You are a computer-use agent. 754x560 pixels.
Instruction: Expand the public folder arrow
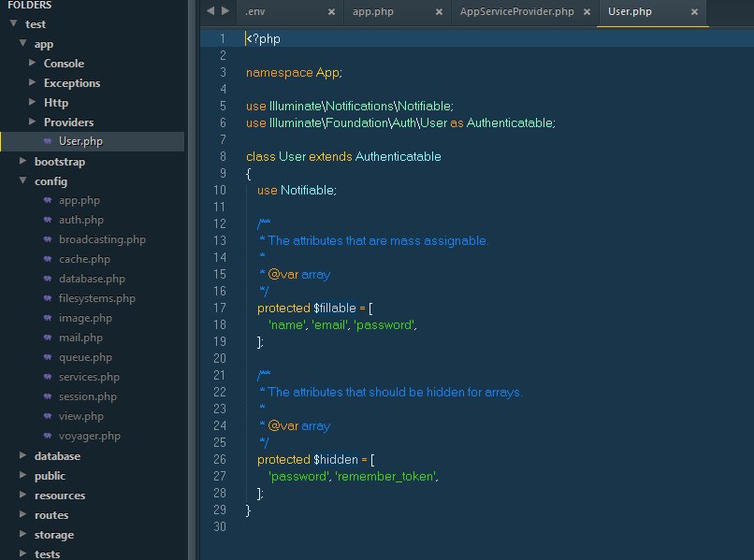(22, 474)
